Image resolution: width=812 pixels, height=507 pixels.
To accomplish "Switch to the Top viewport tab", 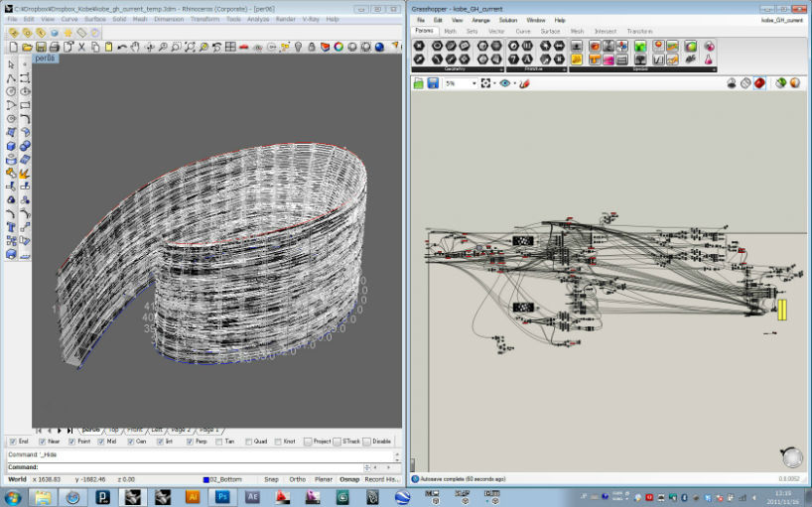I will [x=114, y=429].
